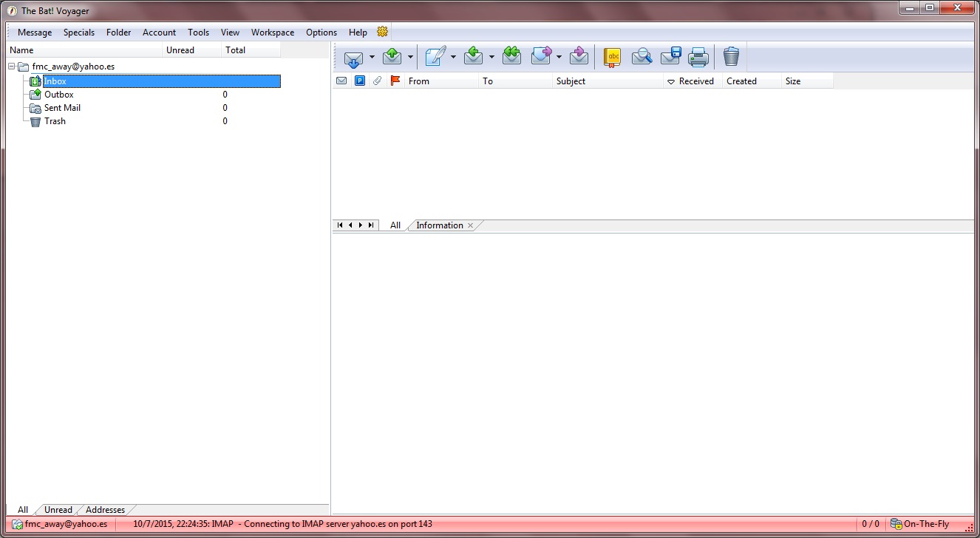The width and height of the screenshot is (980, 538).
Task: Click the save message floppy icon
Action: point(670,56)
